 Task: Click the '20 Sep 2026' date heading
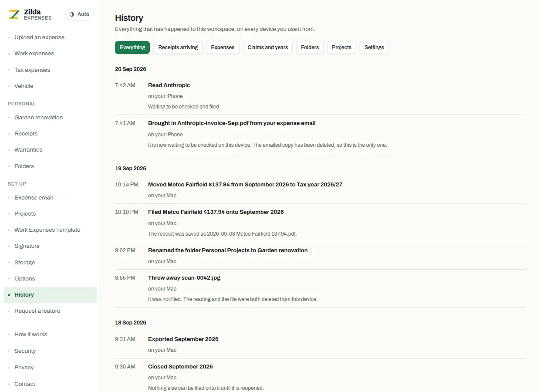point(131,69)
